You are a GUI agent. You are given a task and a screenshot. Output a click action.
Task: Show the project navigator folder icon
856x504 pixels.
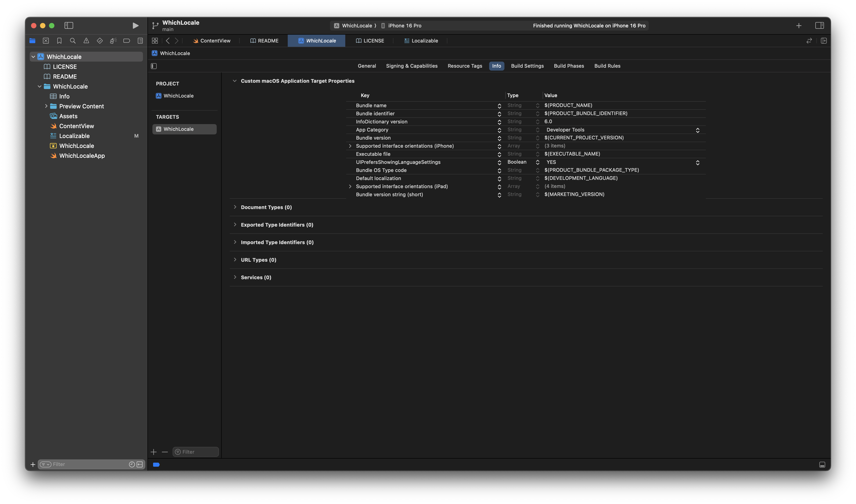[32, 41]
